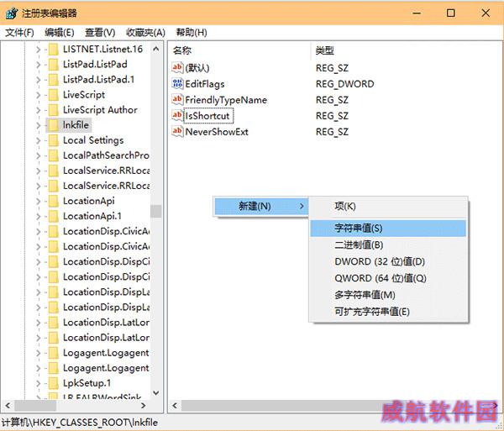Open the 帮助(H) menu
The image size is (504, 431).
point(192,33)
